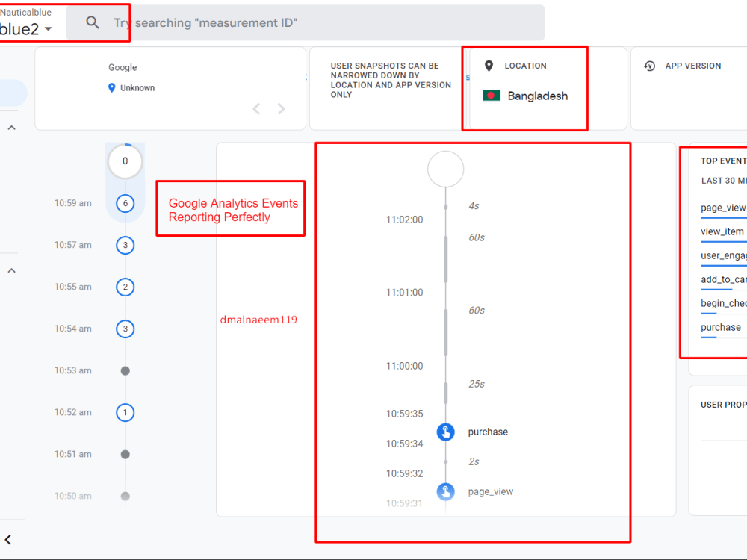The height and width of the screenshot is (560, 747).
Task: Click the Bangladesh flag icon
Action: (x=492, y=96)
